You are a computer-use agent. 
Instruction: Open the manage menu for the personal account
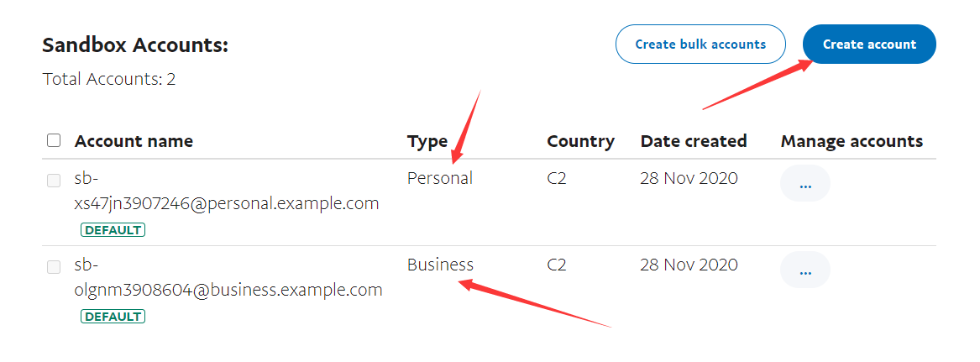804,184
